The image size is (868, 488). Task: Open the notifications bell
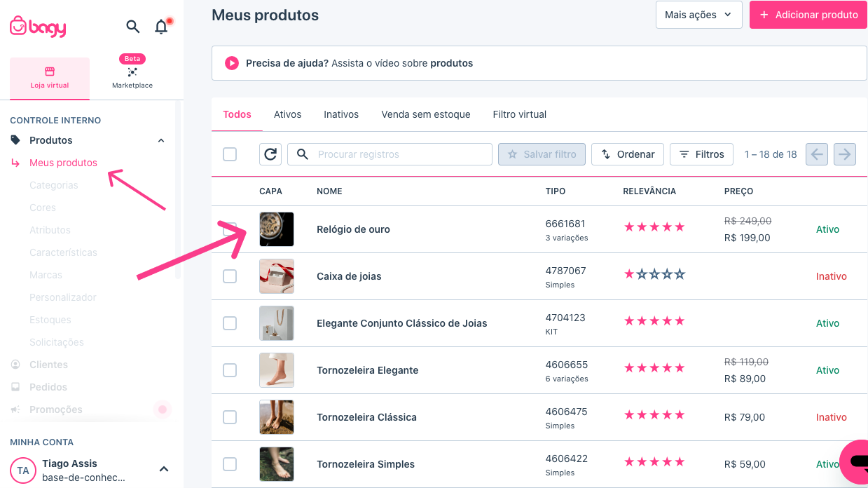point(161,27)
